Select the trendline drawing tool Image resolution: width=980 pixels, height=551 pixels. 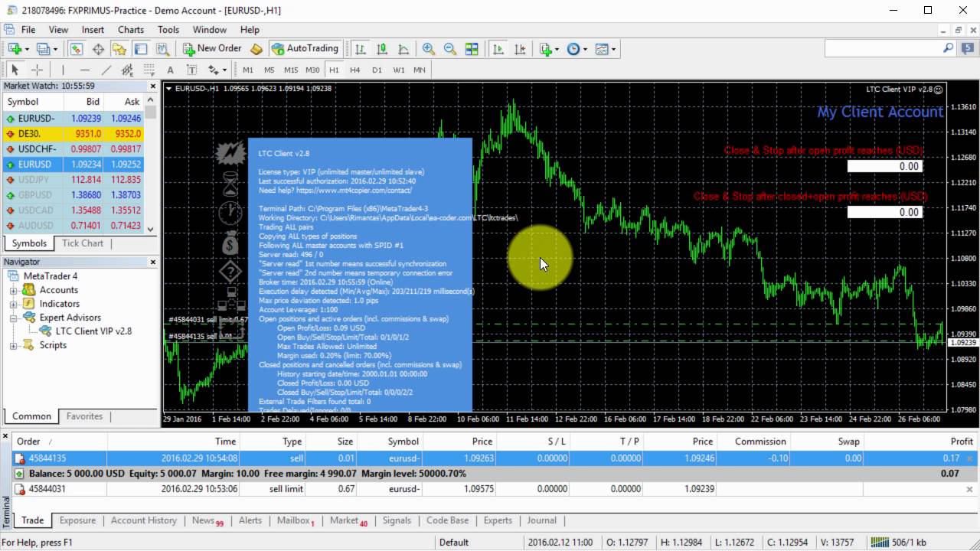106,70
